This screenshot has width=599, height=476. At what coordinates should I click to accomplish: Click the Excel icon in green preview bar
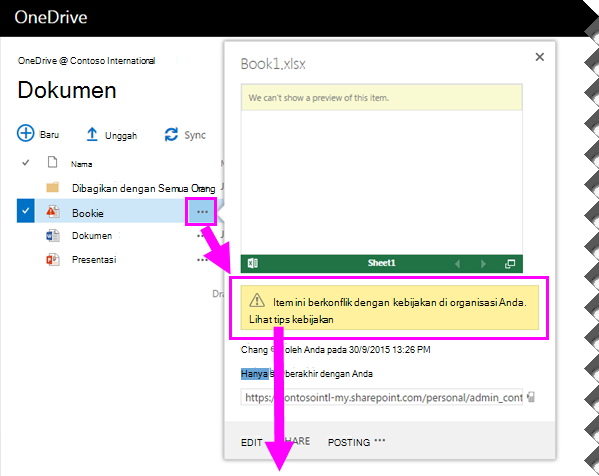coord(253,263)
